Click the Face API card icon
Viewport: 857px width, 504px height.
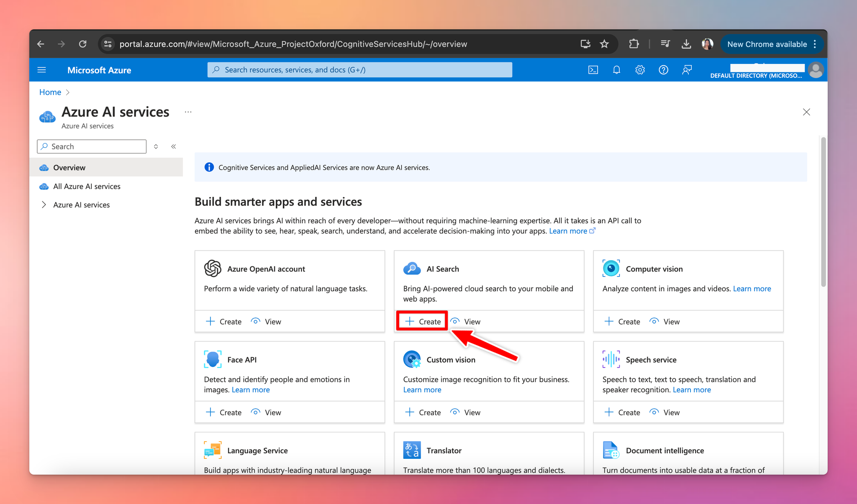(x=213, y=359)
